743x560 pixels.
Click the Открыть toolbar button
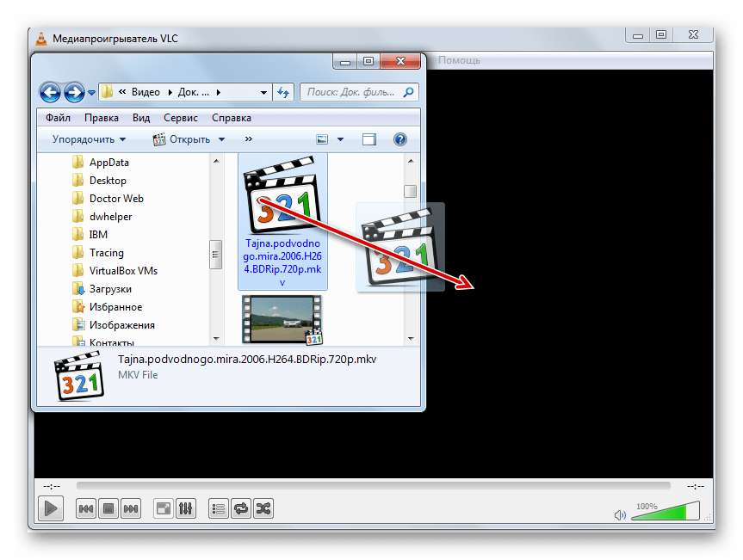tap(182, 139)
